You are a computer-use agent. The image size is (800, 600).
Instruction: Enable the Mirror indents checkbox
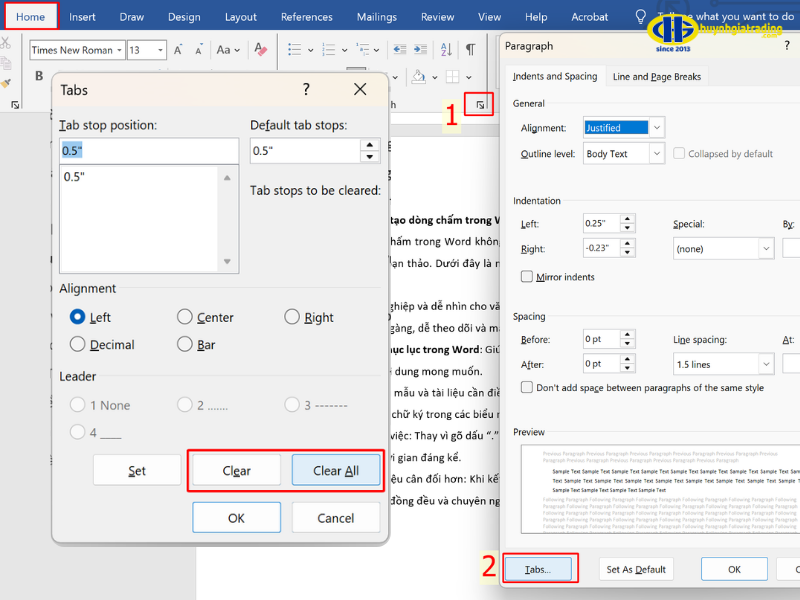click(527, 277)
